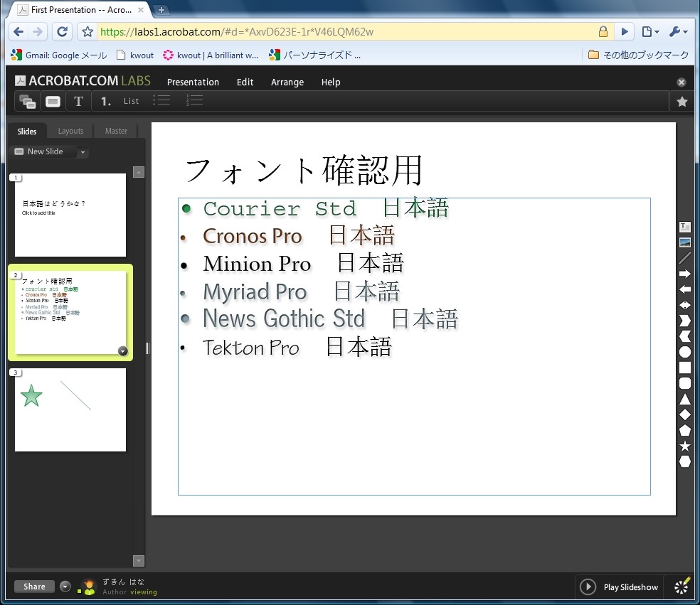The image size is (700, 605).
Task: Open the slides duplicate icon in the toolbar
Action: (x=26, y=101)
